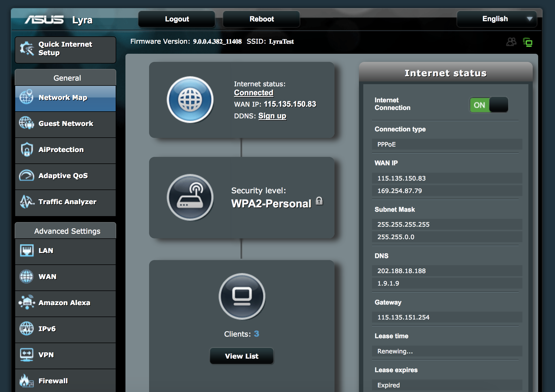This screenshot has width=555, height=392.
Task: Click the Firewall flame icon
Action: click(26, 381)
